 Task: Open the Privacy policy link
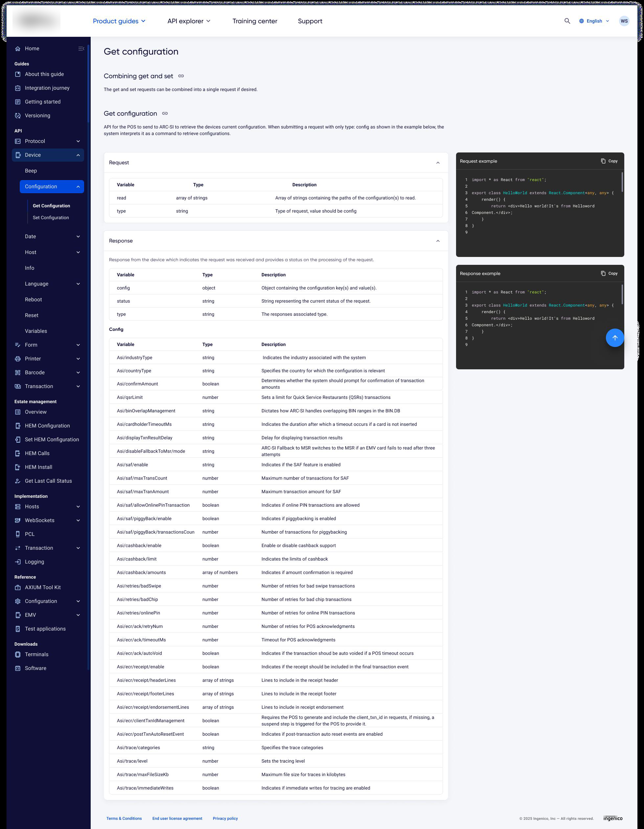tap(225, 818)
